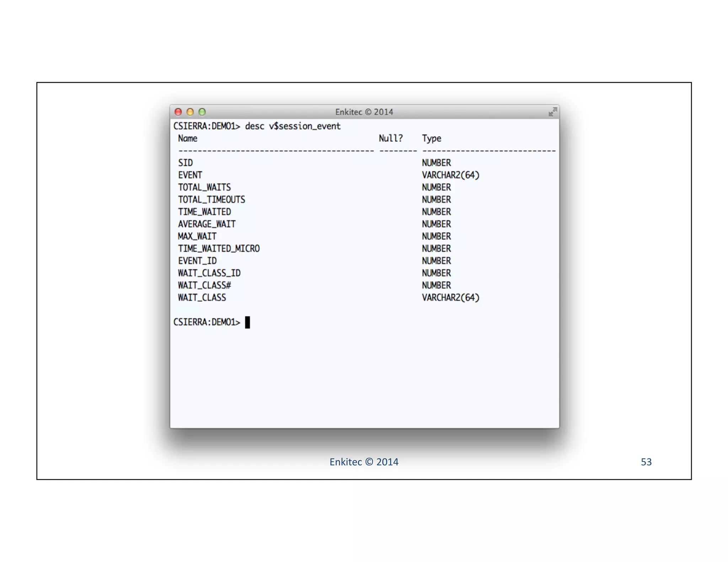Click the Name column header
The height and width of the screenshot is (562, 728).
click(x=188, y=138)
